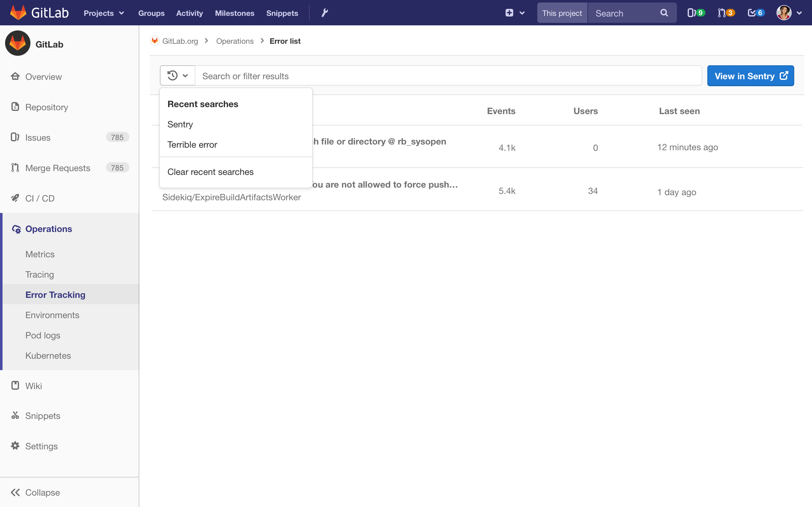The image size is (812, 507).
Task: Select Error Tracking in the sidebar
Action: tap(56, 295)
